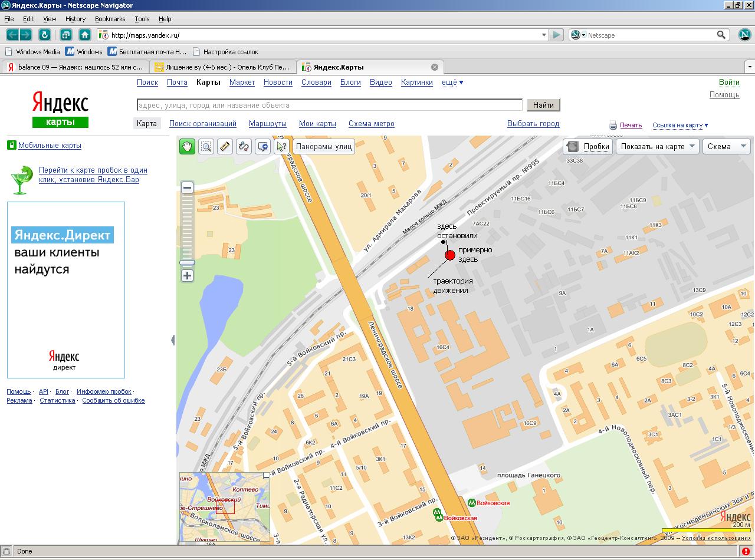The height and width of the screenshot is (560, 755).
Task: Select the ruler distance tool
Action: [x=225, y=146]
